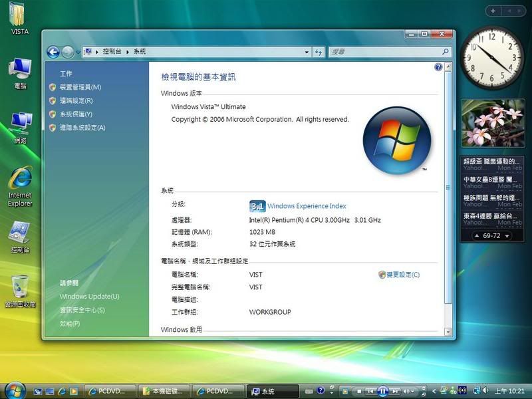Open 效能(P) Performance link
Viewport: 532px width, 399px height.
click(70, 323)
